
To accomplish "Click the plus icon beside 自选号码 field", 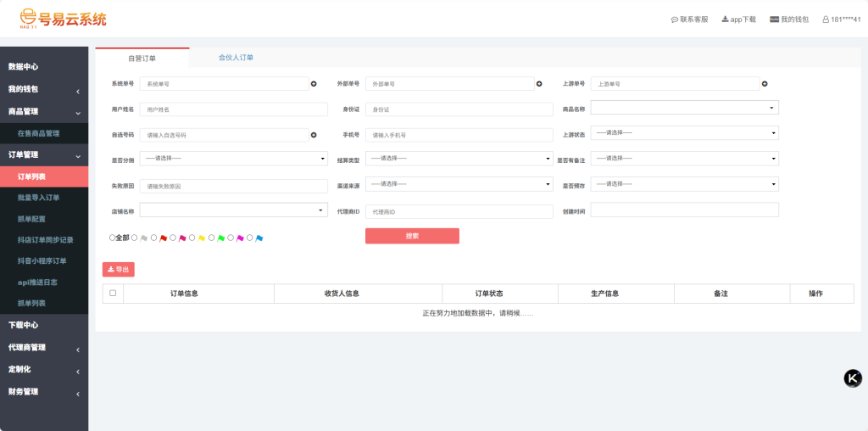I will 314,135.
